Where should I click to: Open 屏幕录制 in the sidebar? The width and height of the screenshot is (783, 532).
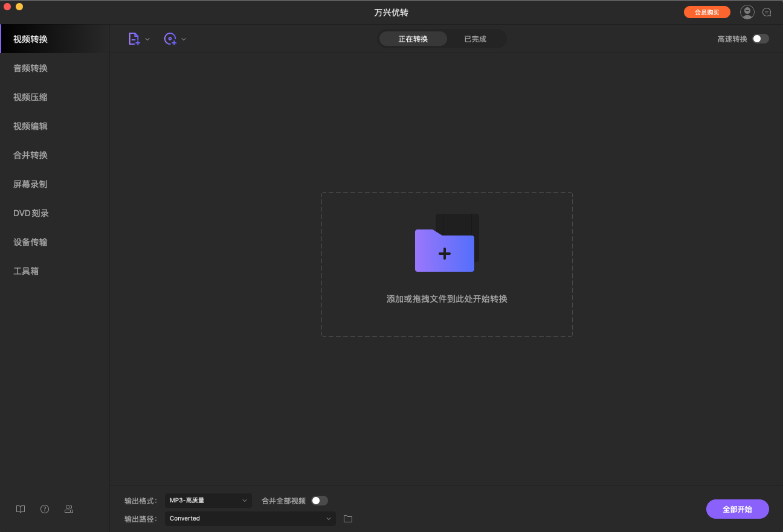pyautogui.click(x=31, y=184)
